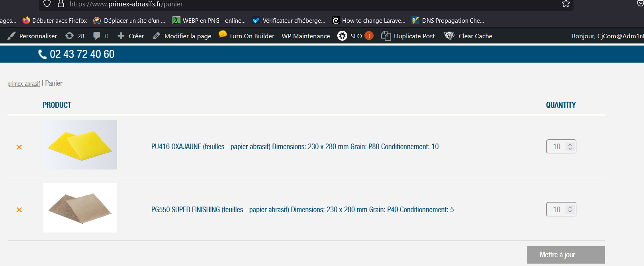
Task: Open the Débuter avec Firefox bookmark
Action: (55, 20)
